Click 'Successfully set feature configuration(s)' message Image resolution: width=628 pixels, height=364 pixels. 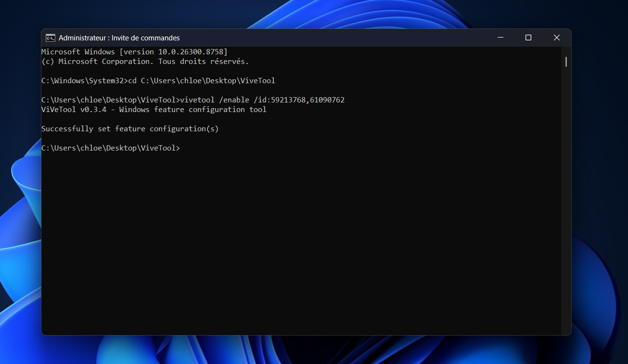pyautogui.click(x=130, y=129)
